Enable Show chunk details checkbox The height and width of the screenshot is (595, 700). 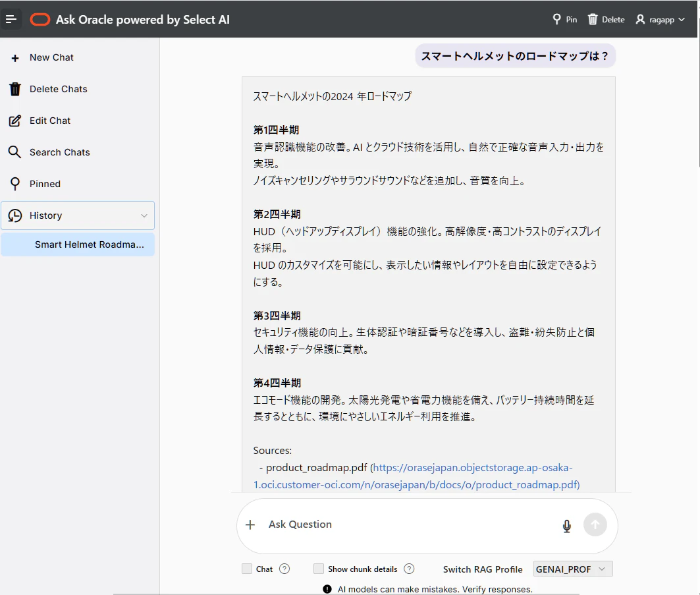click(x=318, y=569)
